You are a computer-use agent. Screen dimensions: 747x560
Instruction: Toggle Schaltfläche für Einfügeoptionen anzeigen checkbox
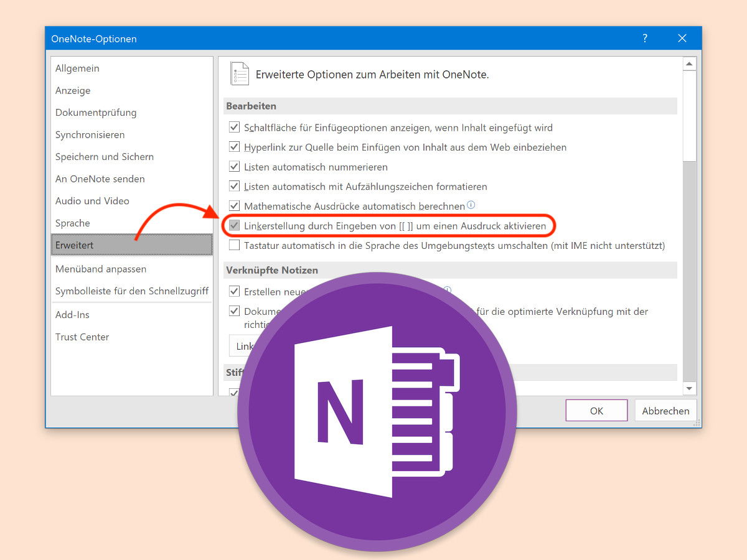(x=234, y=127)
